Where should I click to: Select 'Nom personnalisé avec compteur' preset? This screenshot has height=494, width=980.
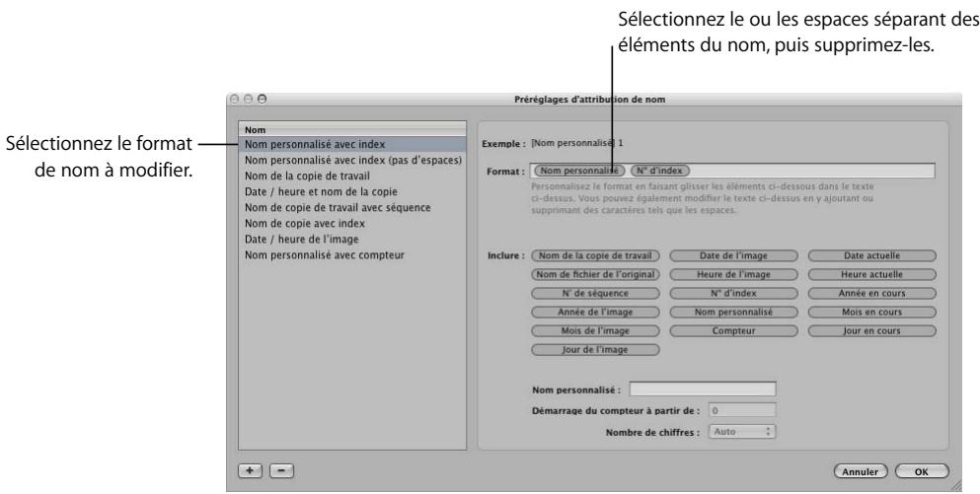(x=352, y=254)
